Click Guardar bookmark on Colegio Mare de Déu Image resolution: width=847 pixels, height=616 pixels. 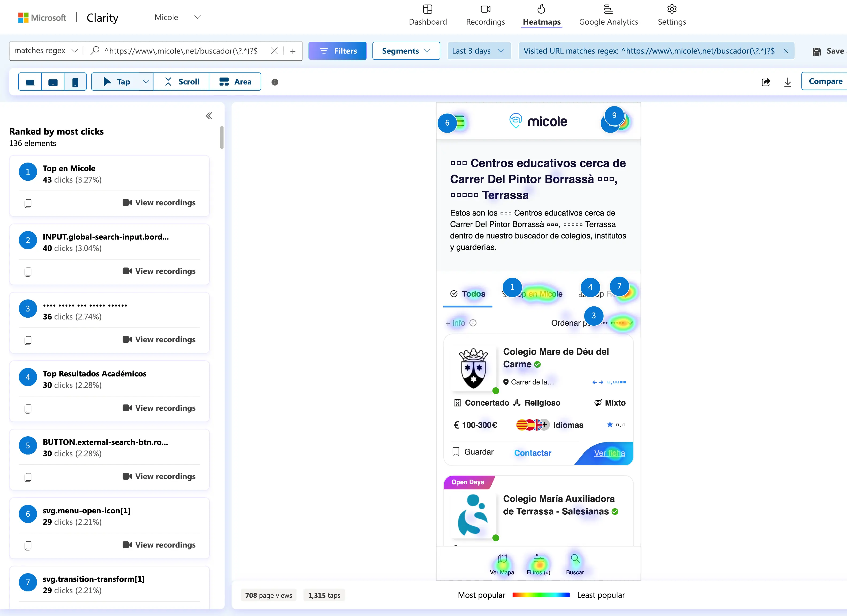(472, 452)
